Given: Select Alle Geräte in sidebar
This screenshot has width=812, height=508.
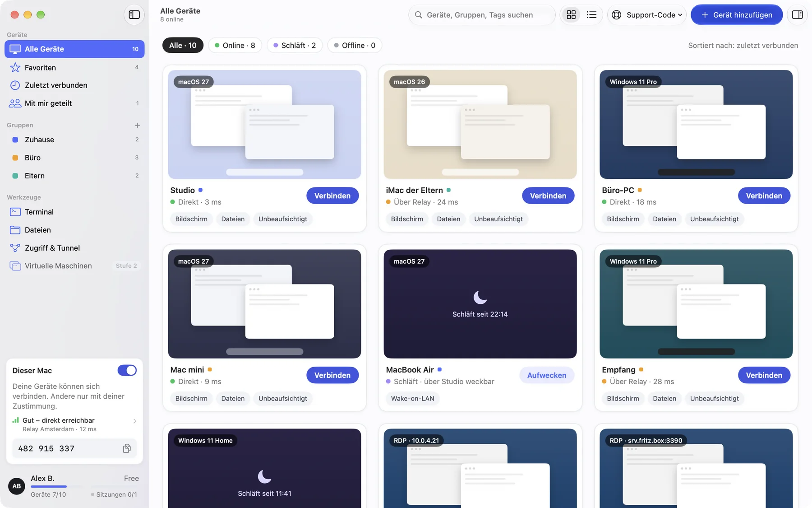Looking at the screenshot, I should tap(74, 49).
